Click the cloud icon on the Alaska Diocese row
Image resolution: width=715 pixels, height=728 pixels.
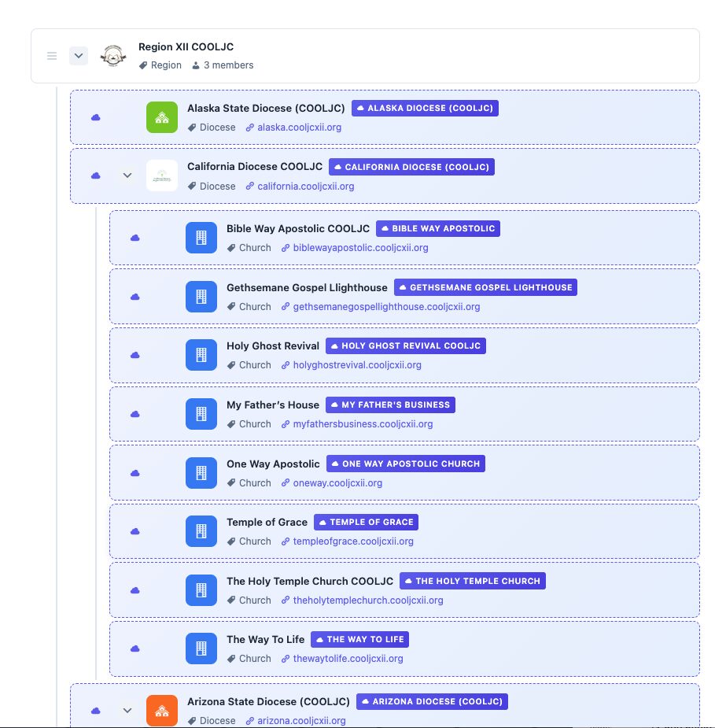click(96, 117)
